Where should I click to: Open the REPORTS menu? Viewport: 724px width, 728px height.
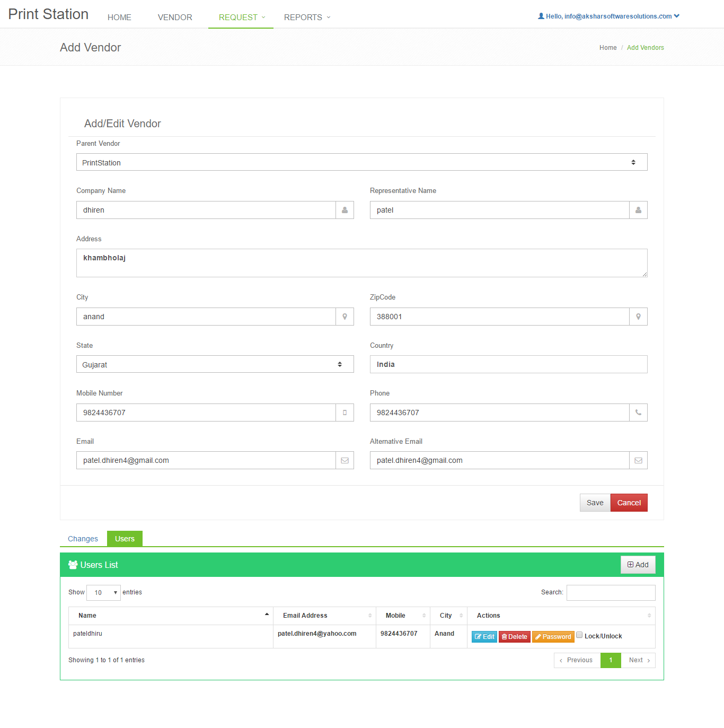(307, 17)
